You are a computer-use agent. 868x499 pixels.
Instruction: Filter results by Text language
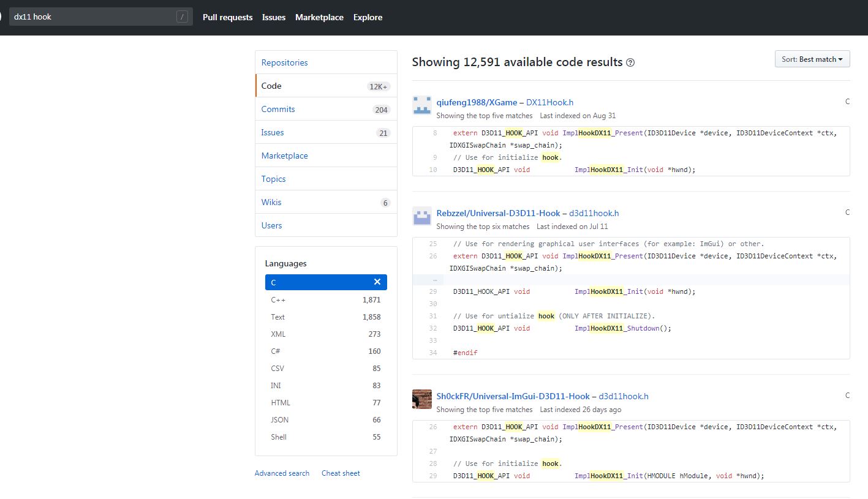326,317
